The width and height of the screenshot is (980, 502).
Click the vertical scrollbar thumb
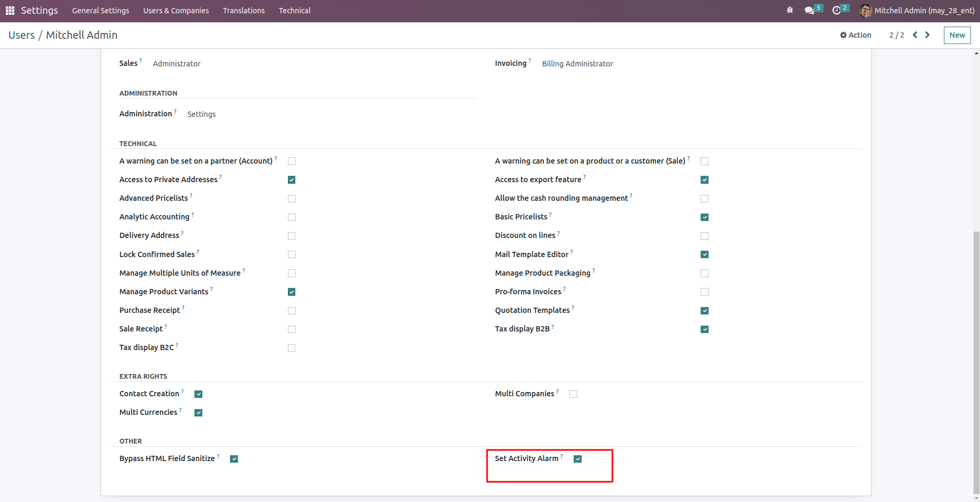click(x=976, y=361)
